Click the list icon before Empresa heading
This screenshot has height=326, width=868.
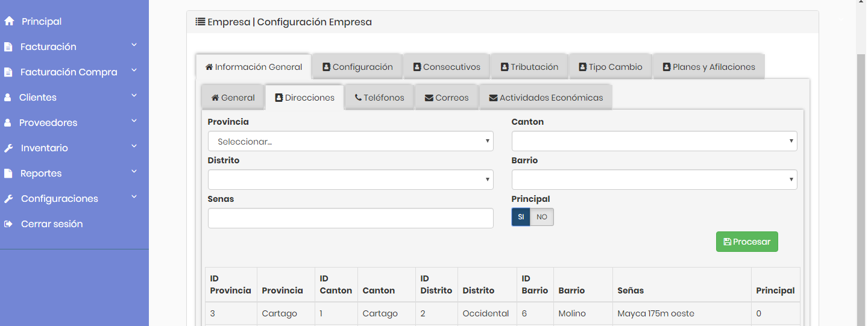click(201, 22)
